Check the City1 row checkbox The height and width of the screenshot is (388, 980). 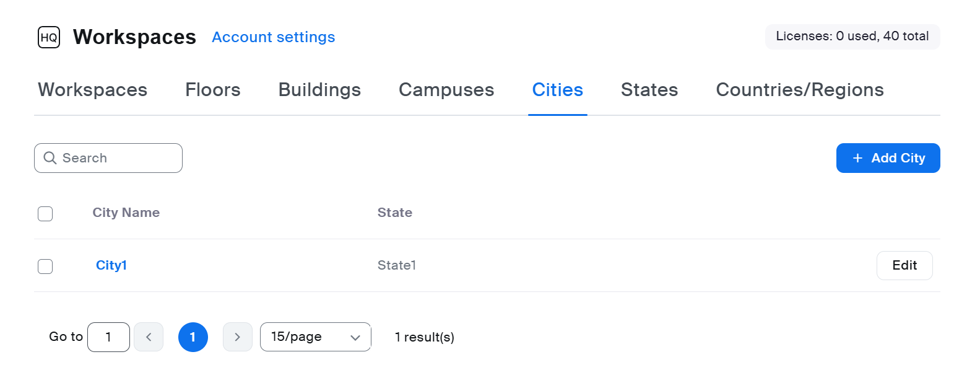[x=45, y=267]
